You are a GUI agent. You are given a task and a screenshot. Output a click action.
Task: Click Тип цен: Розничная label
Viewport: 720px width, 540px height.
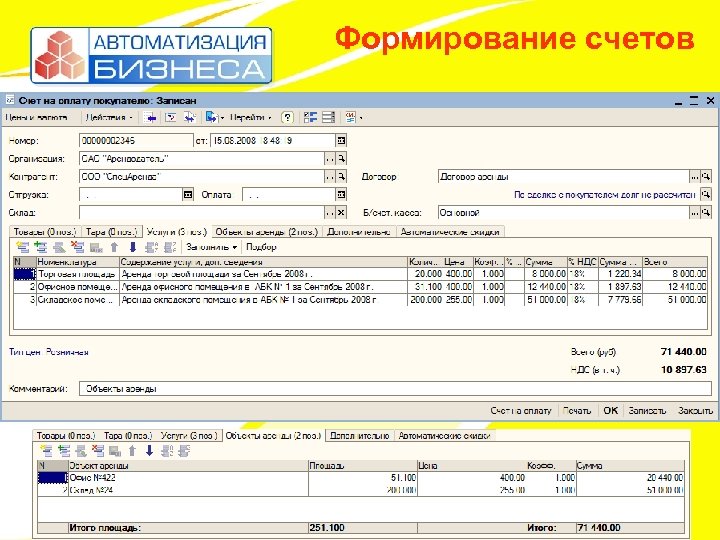pos(49,352)
